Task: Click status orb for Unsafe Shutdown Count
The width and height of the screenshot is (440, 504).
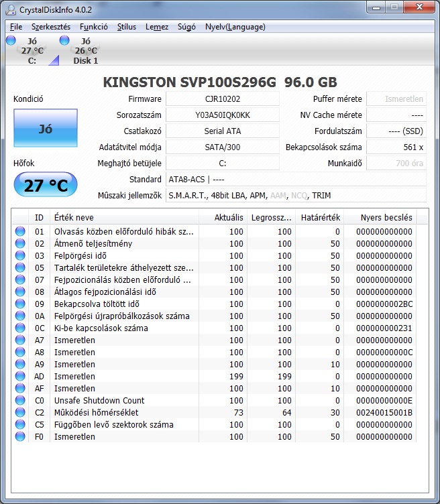Action: 20,400
